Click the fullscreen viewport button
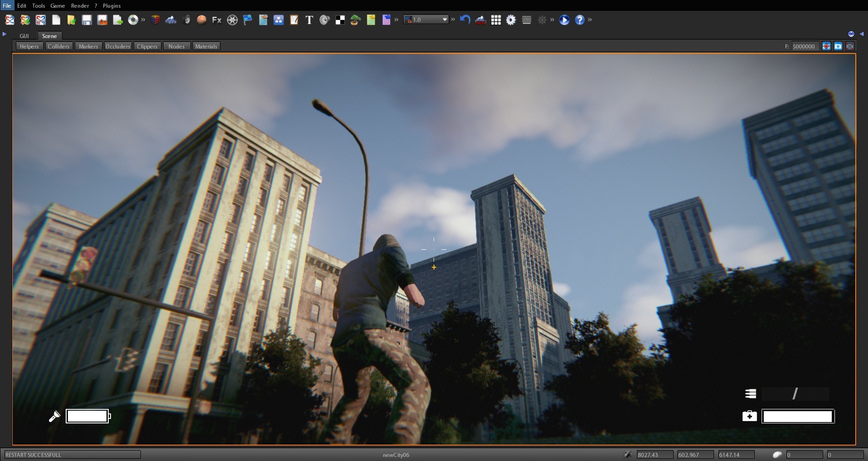Screen dimensions: 868x461 coord(851,46)
